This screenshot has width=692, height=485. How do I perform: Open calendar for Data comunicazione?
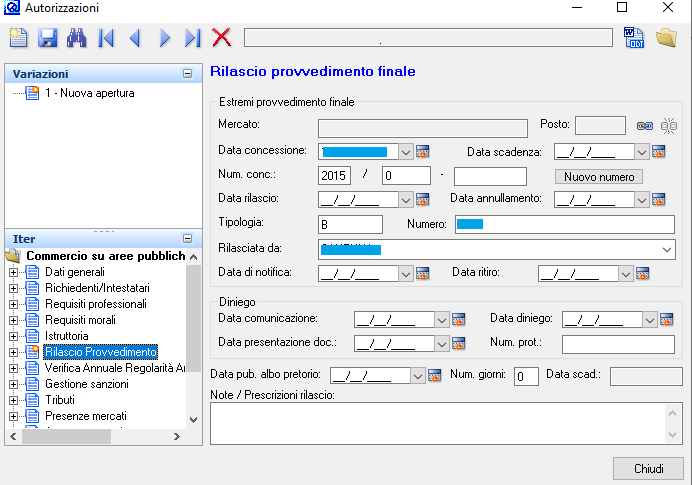click(x=459, y=320)
